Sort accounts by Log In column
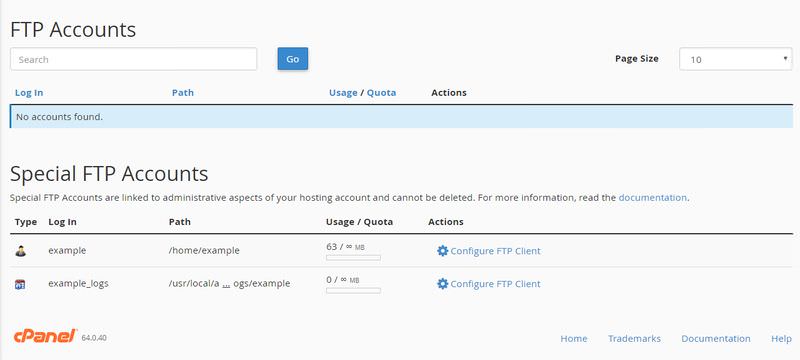The height and width of the screenshot is (360, 800). coord(29,93)
